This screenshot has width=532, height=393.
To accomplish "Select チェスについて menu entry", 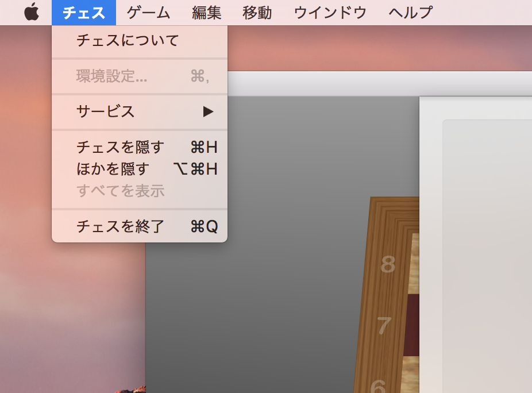I will click(140, 40).
